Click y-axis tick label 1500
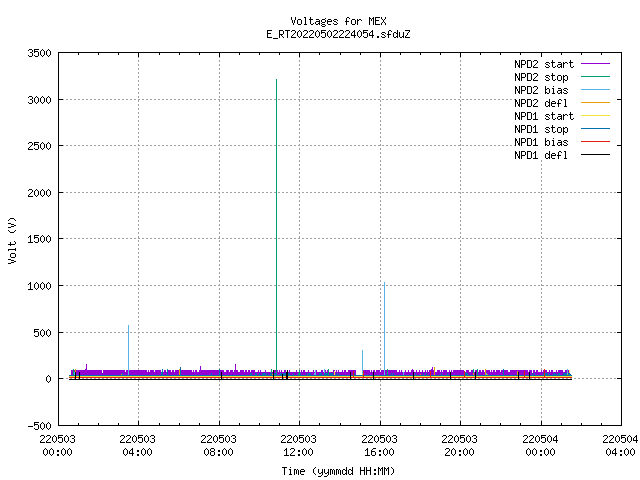Viewport: 640px width, 480px height. [x=39, y=239]
